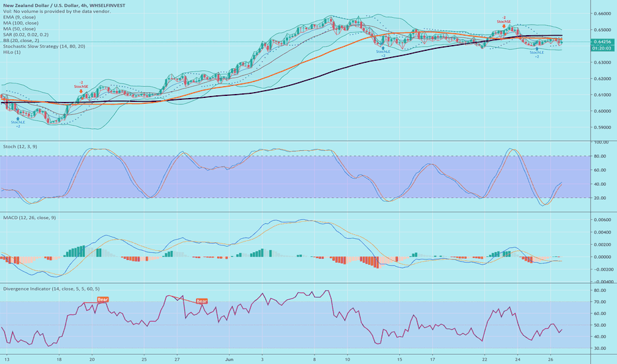Click the 30.00 level on the Divergence axis

point(600,349)
